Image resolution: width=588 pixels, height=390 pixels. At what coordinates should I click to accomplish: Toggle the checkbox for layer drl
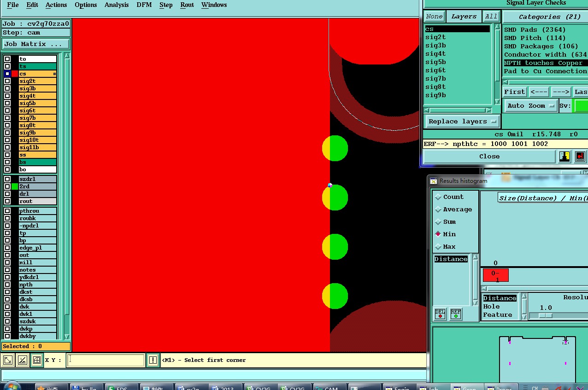[7, 194]
